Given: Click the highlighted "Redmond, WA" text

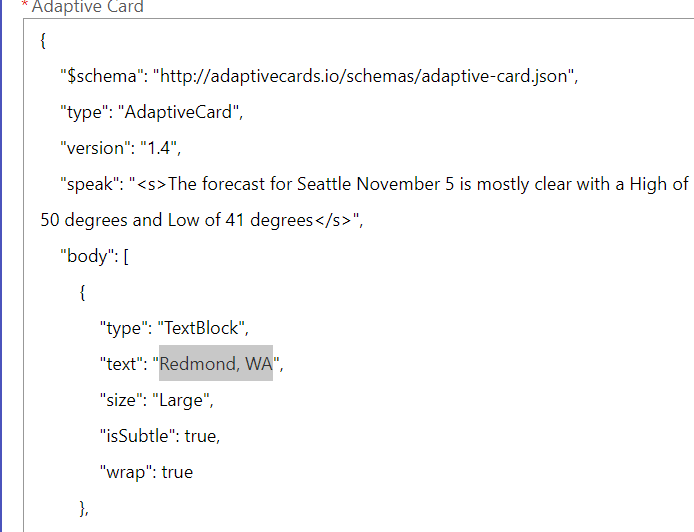Looking at the screenshot, I should [216, 364].
